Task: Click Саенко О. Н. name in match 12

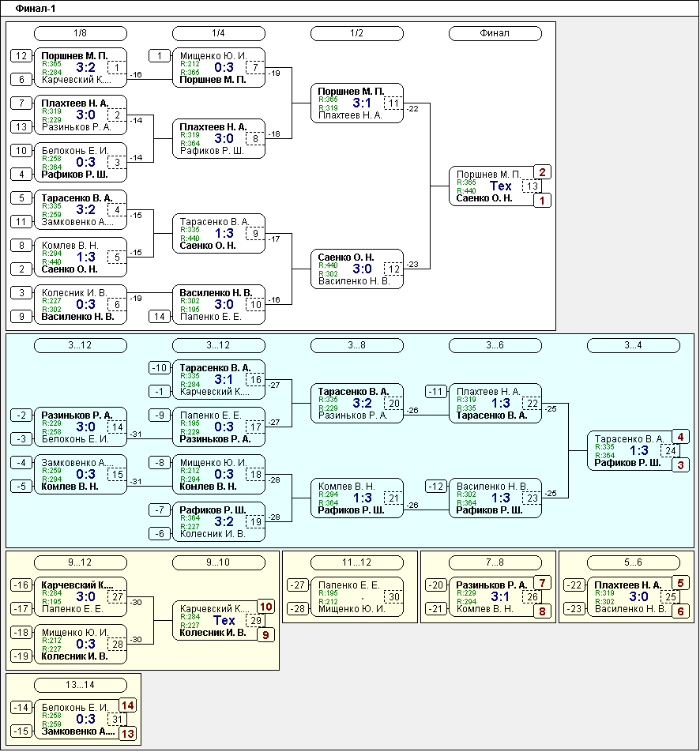Action: point(346,258)
